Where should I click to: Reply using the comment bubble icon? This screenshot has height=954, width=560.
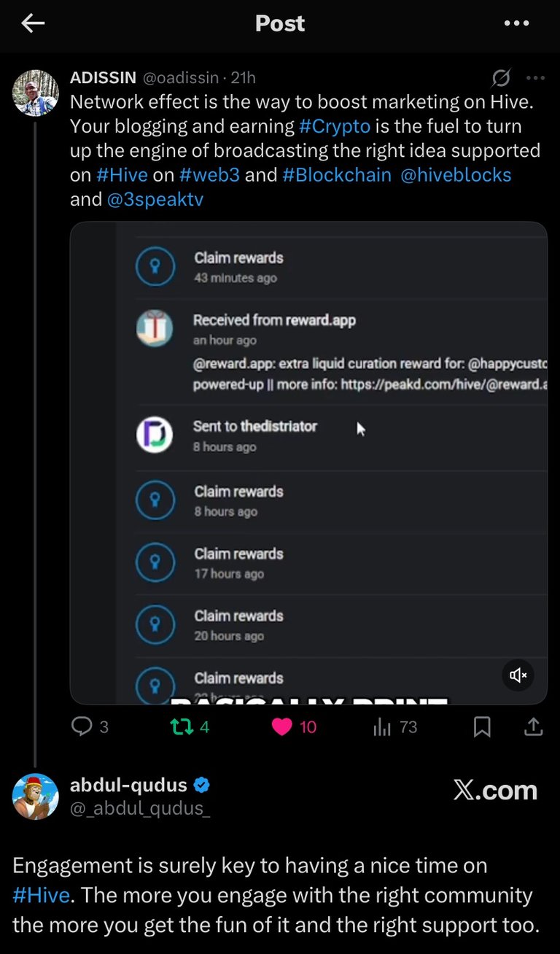tap(82, 726)
